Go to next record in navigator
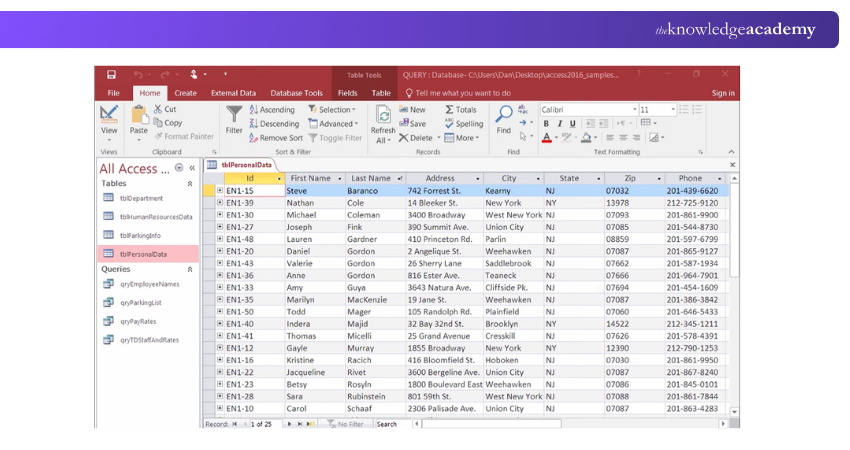The width and height of the screenshot is (850, 450). tap(289, 424)
